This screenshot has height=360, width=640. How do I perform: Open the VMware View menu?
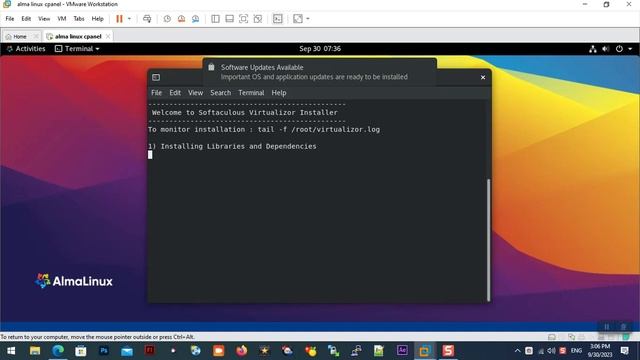pyautogui.click(x=44, y=19)
